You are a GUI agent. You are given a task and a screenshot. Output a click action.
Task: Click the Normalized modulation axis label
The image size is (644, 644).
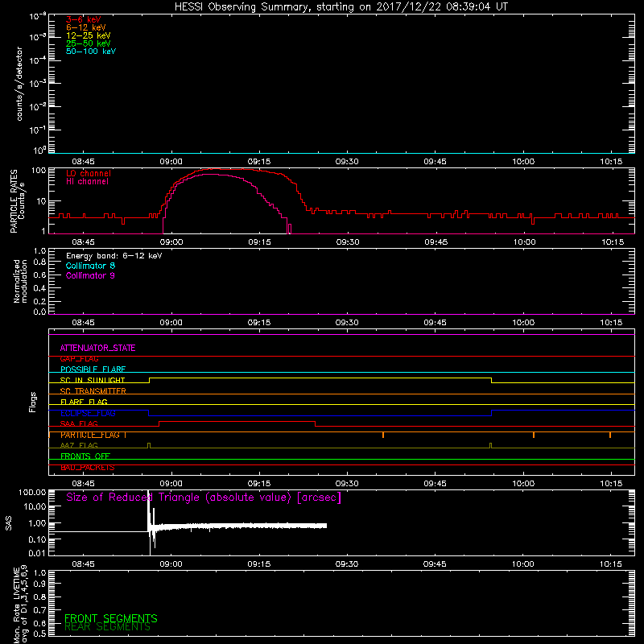click(x=20, y=281)
